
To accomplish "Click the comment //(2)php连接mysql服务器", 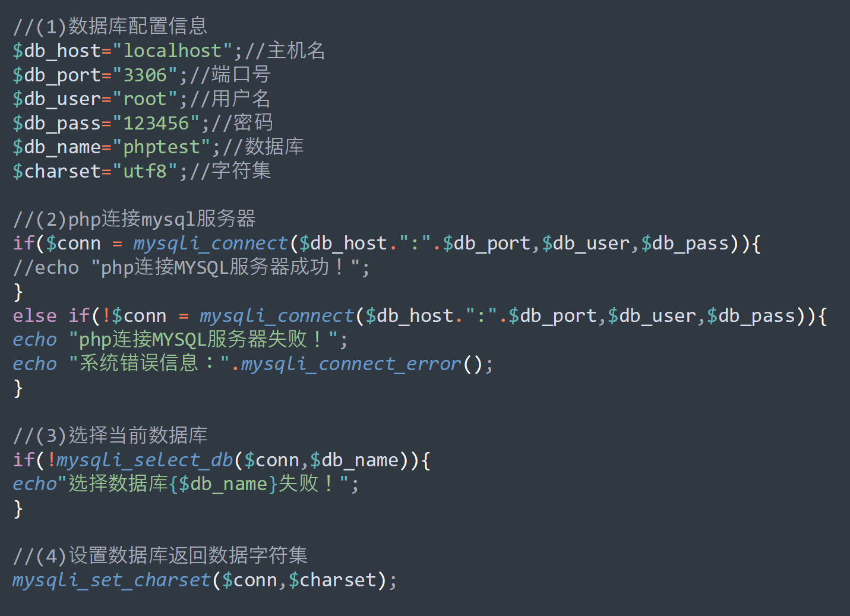I will pos(134,220).
